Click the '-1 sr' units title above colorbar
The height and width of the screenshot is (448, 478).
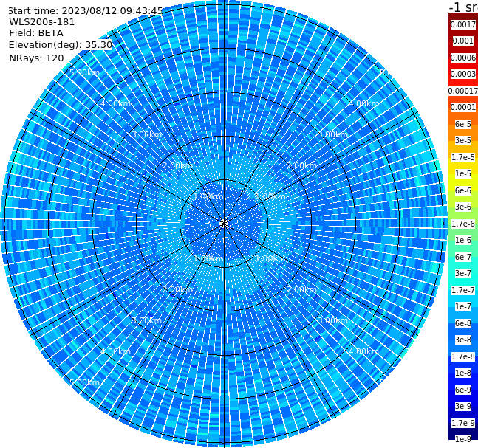463,7
